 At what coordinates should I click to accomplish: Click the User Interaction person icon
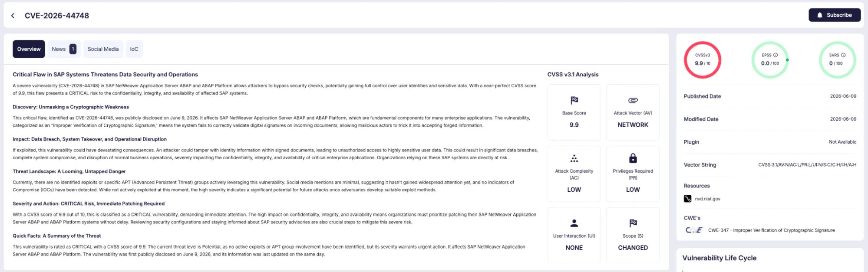574,223
